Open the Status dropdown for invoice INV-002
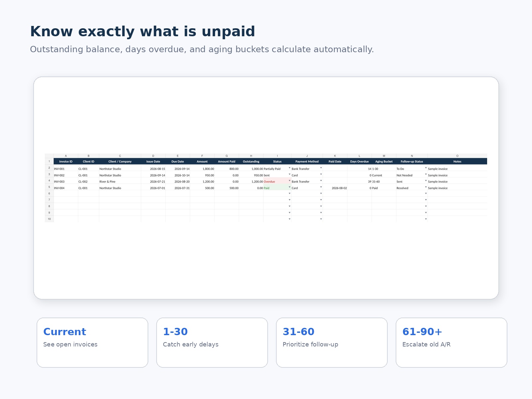The height and width of the screenshot is (399, 532). pos(289,174)
